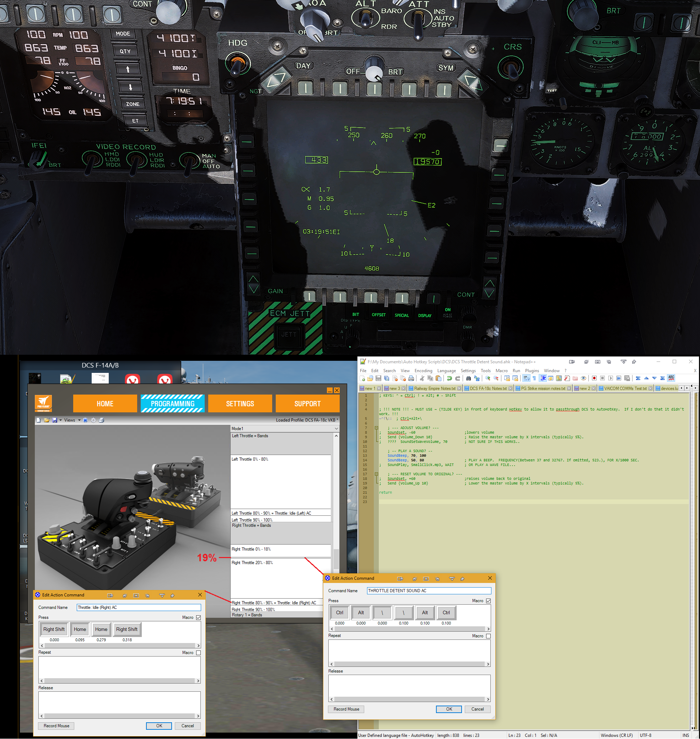
Task: Expand the save options arrow beside disk icon
Action: click(60, 420)
